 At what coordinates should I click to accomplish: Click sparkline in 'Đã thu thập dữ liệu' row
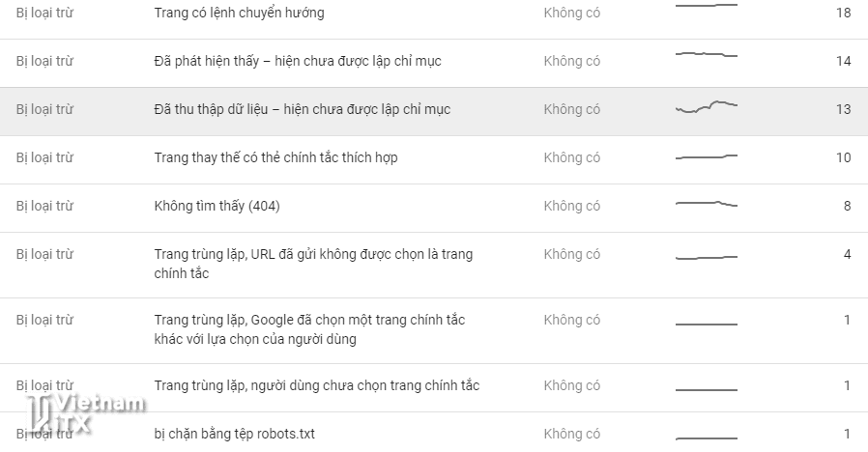click(x=706, y=107)
